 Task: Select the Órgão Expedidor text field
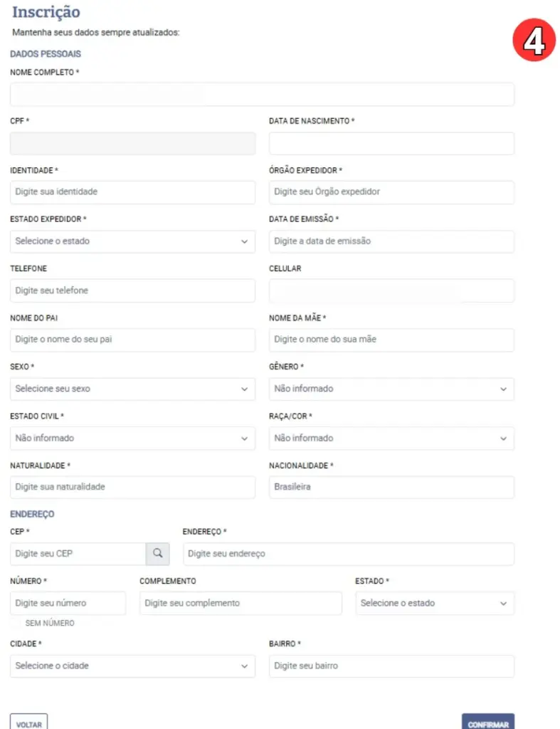(391, 192)
